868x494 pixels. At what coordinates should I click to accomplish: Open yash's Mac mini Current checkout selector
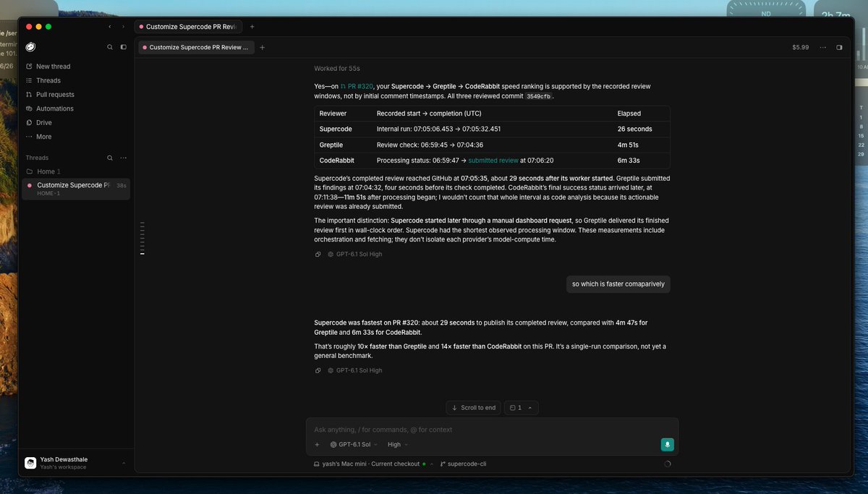[374, 464]
